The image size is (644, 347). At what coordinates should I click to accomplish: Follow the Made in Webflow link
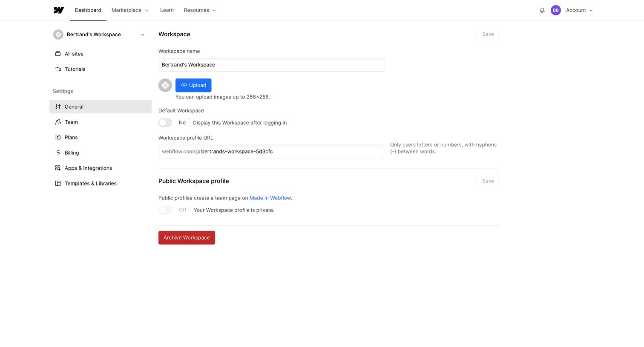[270, 198]
